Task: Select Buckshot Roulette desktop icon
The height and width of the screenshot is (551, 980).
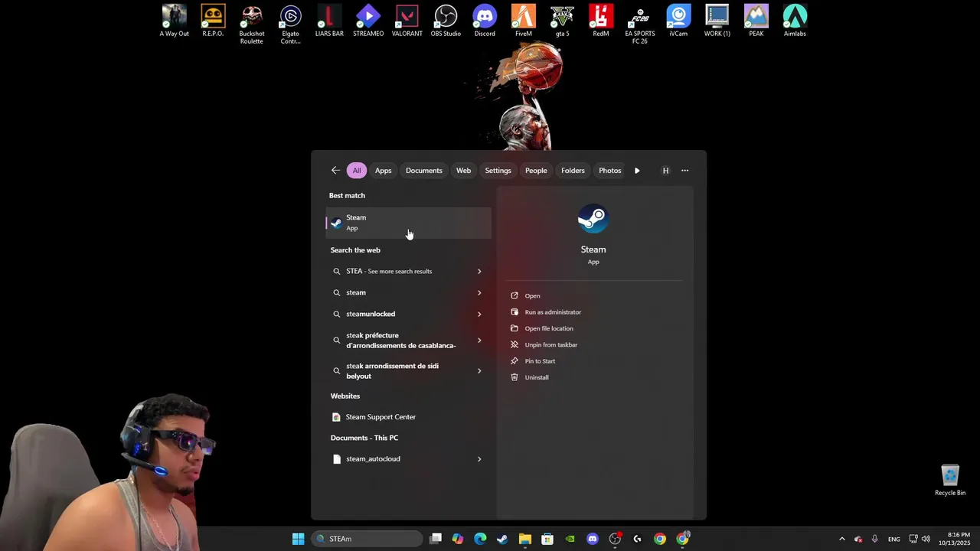Action: click(x=252, y=24)
